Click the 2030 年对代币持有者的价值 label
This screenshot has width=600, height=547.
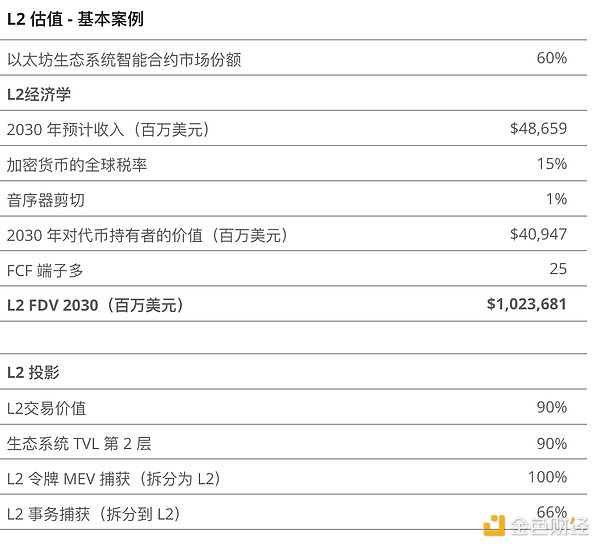point(146,234)
